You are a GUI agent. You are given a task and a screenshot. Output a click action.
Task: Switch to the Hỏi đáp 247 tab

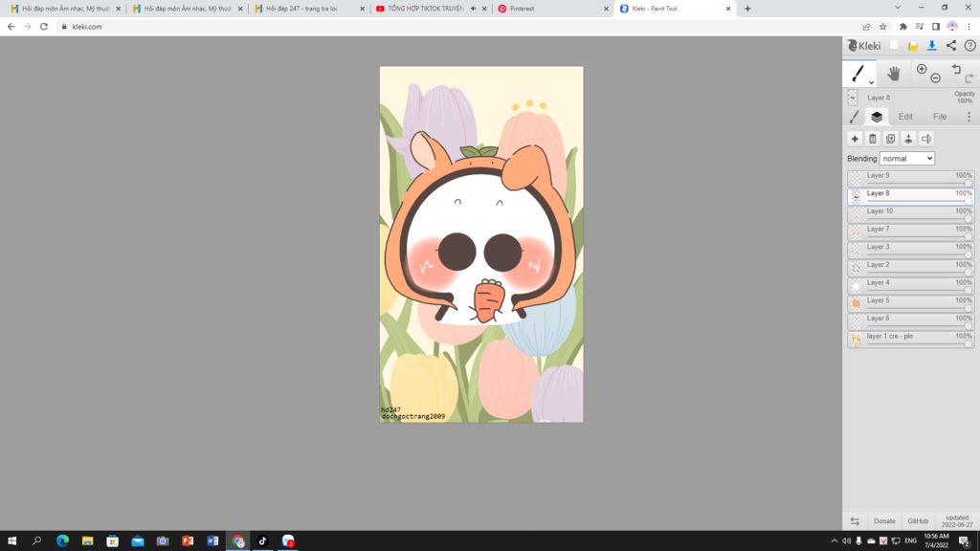pyautogui.click(x=309, y=9)
